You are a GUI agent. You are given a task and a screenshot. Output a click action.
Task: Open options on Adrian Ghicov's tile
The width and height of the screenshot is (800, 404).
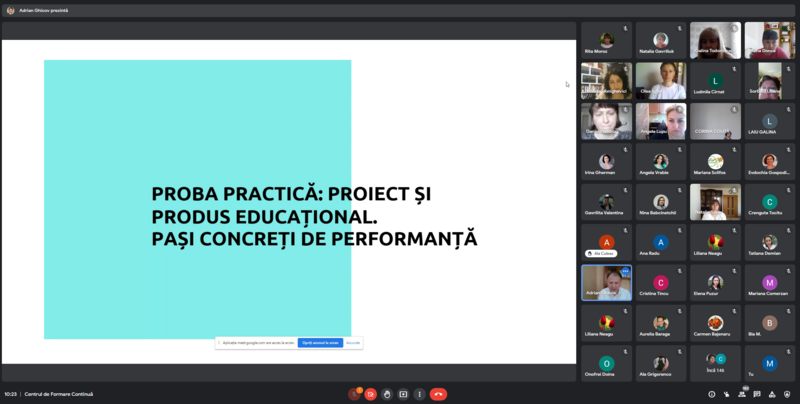pyautogui.click(x=626, y=271)
